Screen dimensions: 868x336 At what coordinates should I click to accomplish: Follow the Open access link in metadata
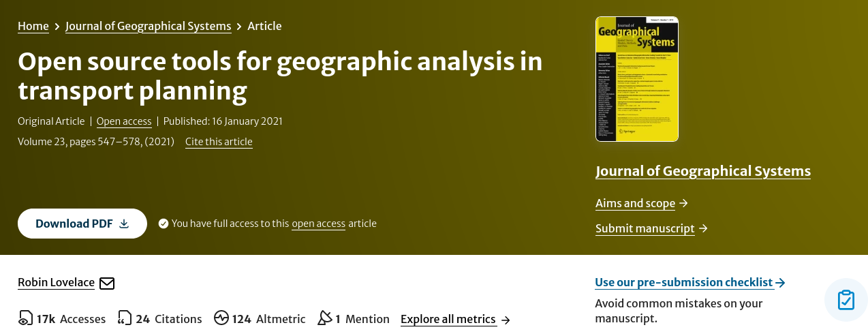coord(124,121)
